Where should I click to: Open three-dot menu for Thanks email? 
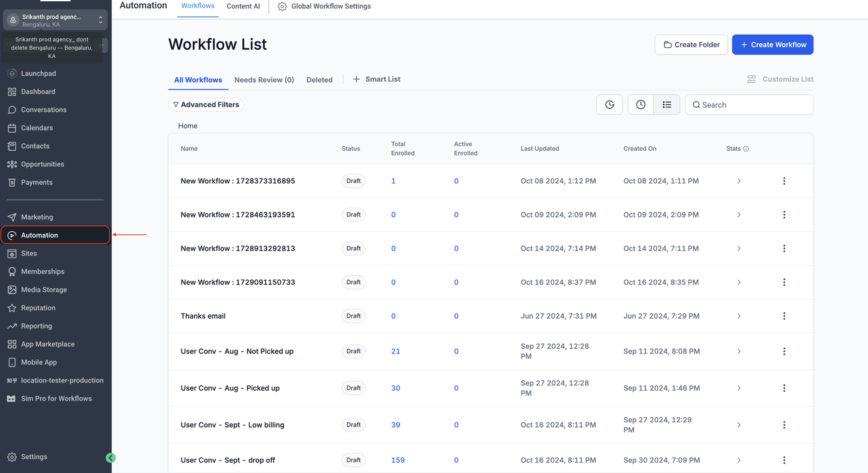pos(784,316)
